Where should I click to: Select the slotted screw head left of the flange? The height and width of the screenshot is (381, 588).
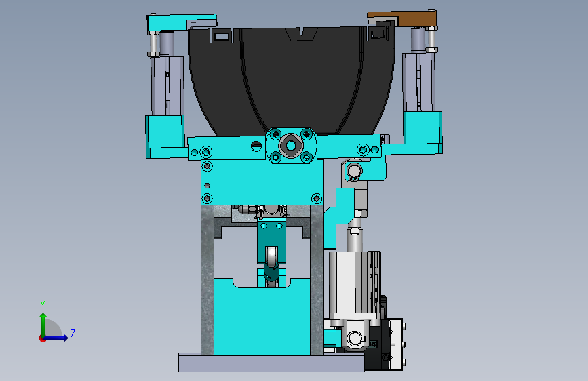pyautogui.click(x=256, y=146)
